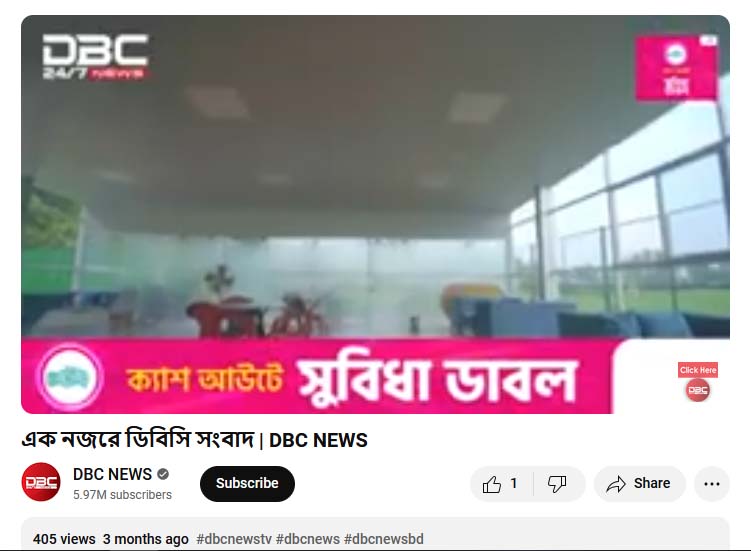Open the #dbcnewsbd hashtag link
Screen dimensions: 751x551
384,539
